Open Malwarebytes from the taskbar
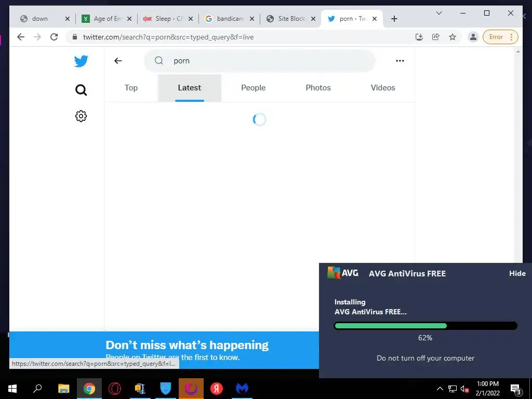Viewport: 532px width, 399px height. (242, 389)
